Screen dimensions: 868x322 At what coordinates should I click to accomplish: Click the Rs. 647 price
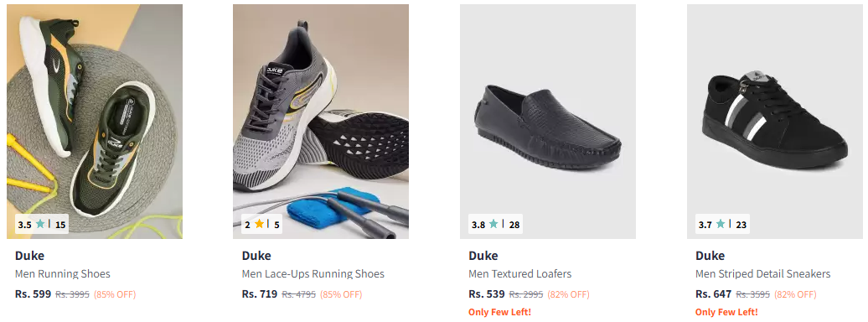tap(714, 294)
